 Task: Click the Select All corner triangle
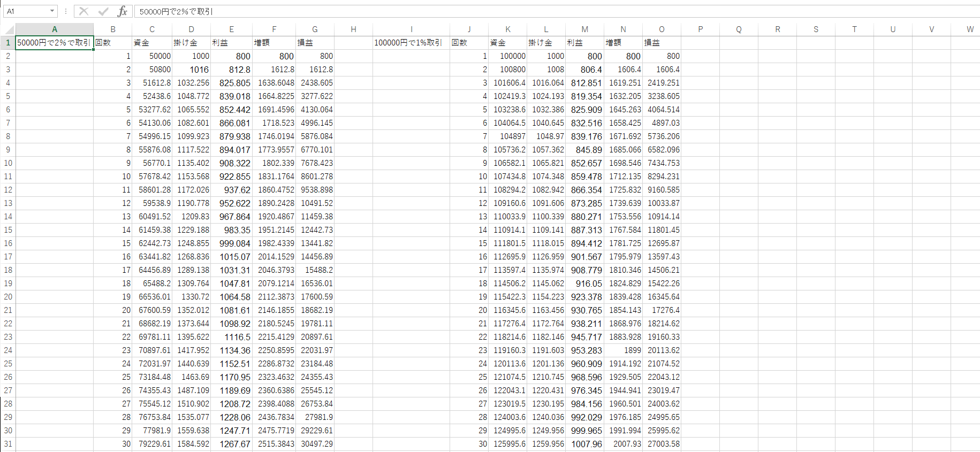coord(9,29)
